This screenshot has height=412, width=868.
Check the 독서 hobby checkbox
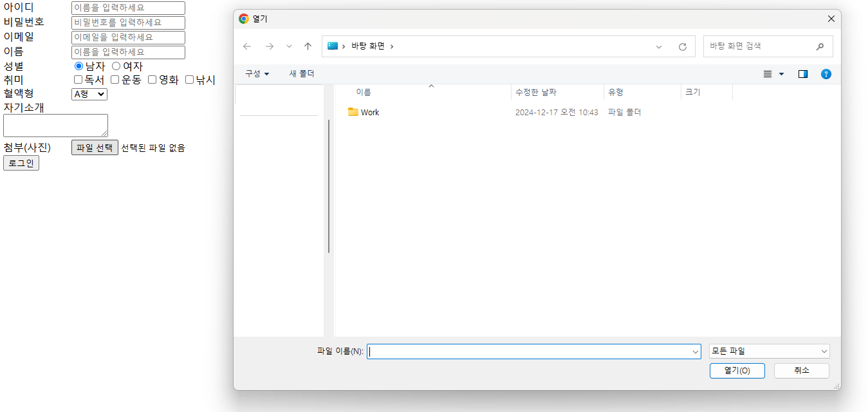78,80
